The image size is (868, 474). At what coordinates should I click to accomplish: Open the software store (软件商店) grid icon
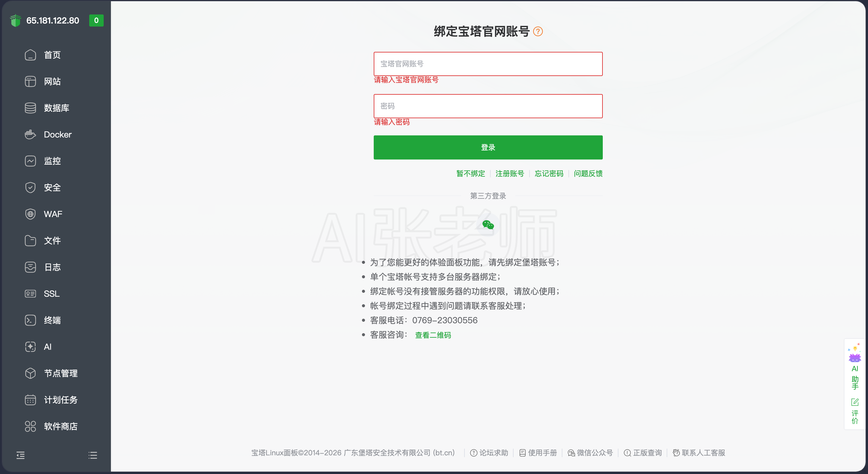point(30,426)
